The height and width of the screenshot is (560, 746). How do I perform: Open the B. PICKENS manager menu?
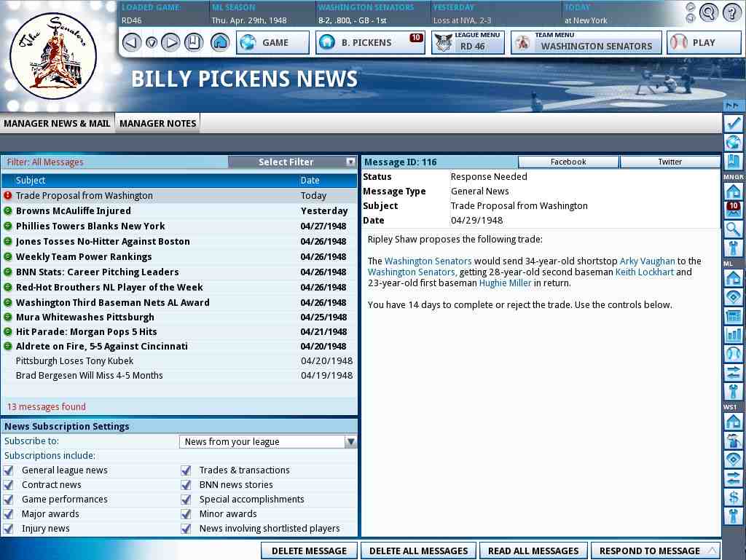pos(370,43)
